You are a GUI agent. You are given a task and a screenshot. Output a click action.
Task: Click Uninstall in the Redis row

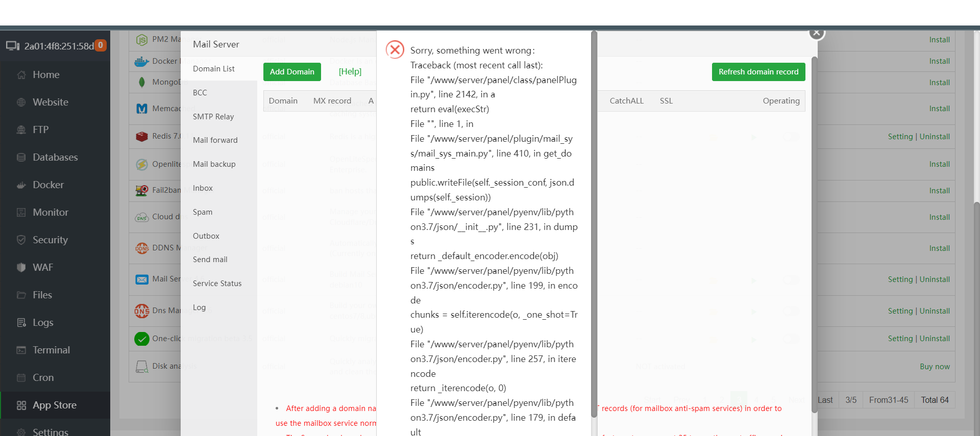935,137
